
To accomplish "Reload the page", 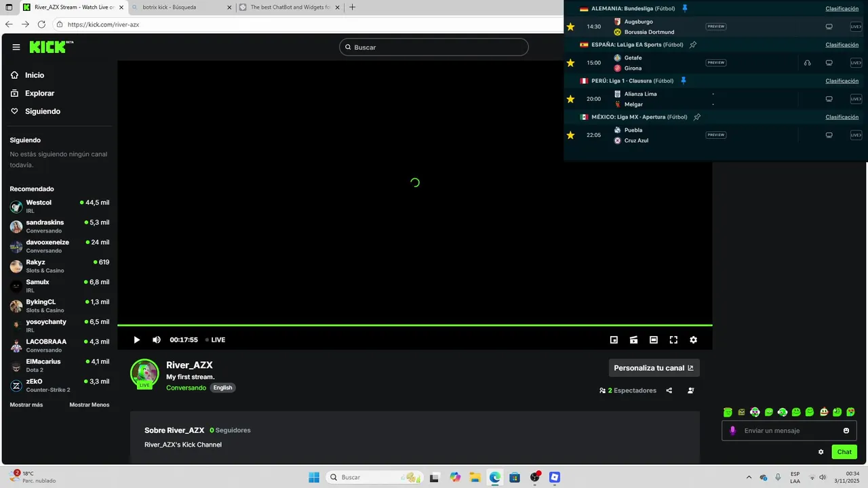I will [41, 24].
